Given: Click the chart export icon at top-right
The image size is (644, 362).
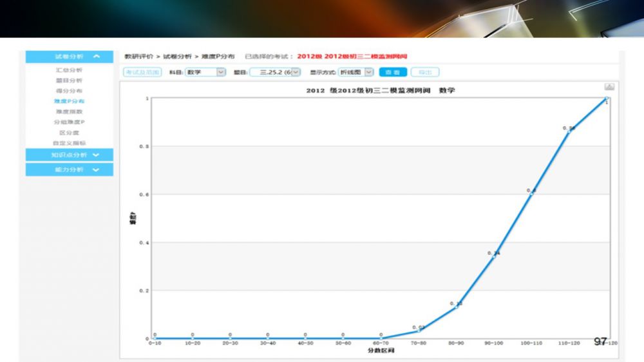Looking at the screenshot, I should point(609,87).
